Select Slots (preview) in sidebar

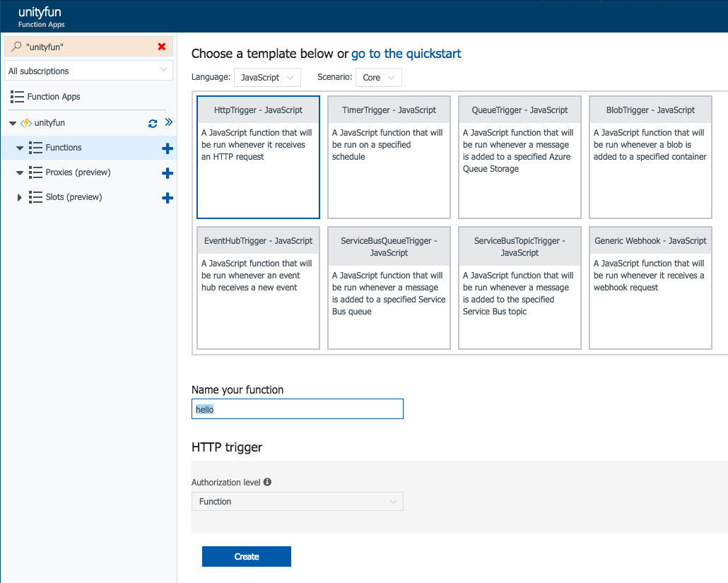74,197
